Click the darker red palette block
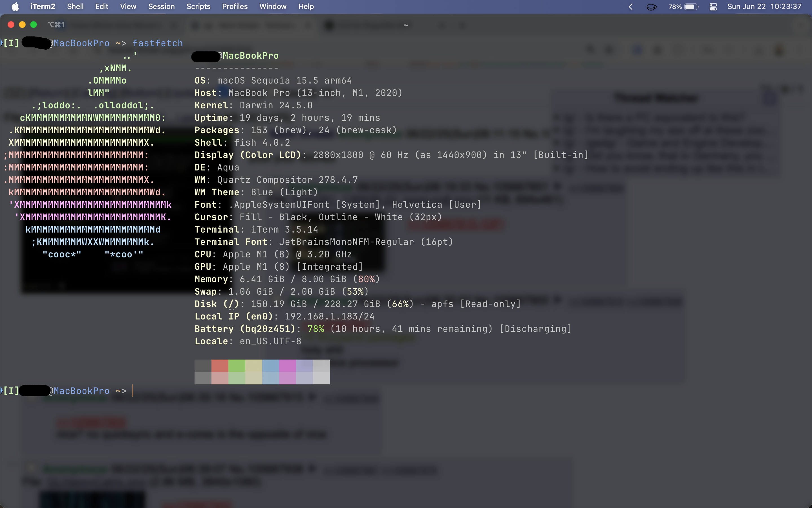This screenshot has width=812, height=508. point(220,365)
